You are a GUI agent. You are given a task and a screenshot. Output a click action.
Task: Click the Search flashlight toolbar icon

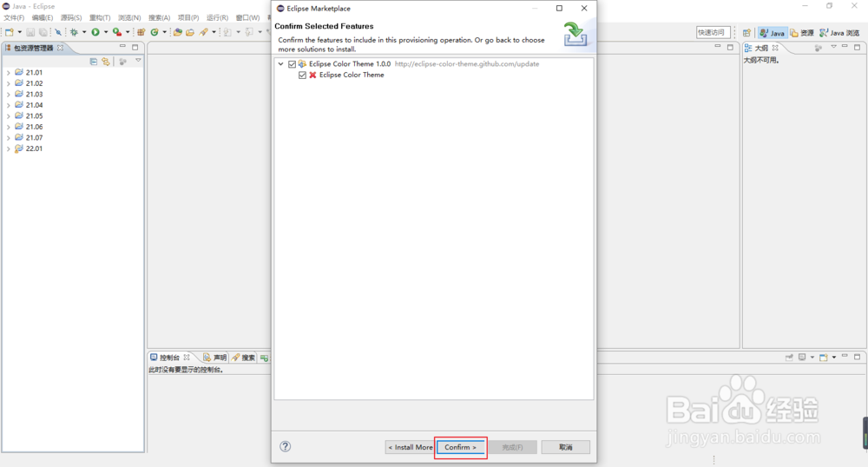click(204, 32)
